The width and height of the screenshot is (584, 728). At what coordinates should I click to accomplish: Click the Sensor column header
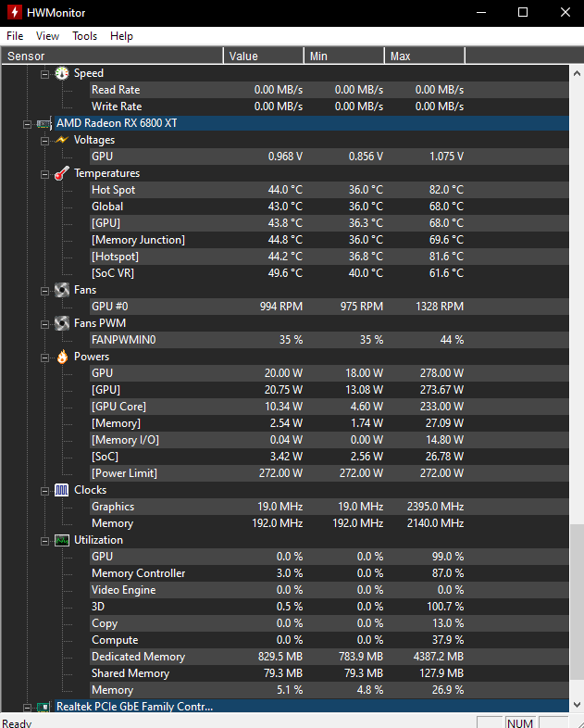tap(111, 56)
